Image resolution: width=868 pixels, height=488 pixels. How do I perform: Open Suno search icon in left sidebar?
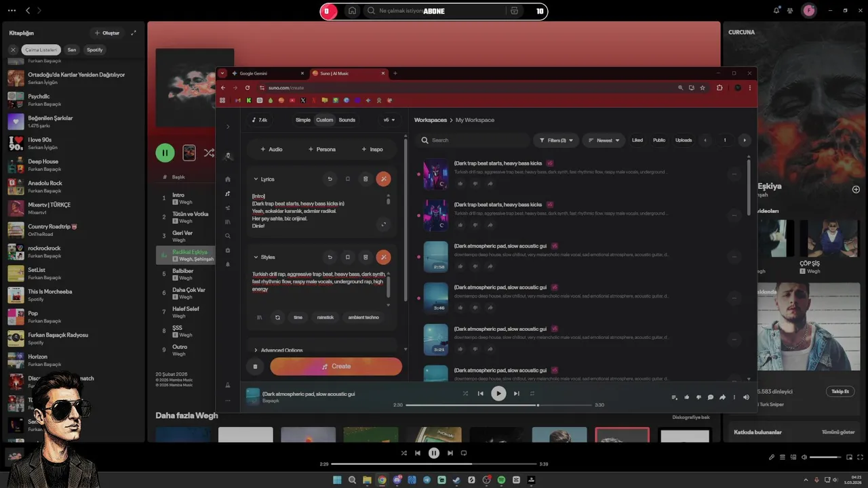pyautogui.click(x=228, y=236)
